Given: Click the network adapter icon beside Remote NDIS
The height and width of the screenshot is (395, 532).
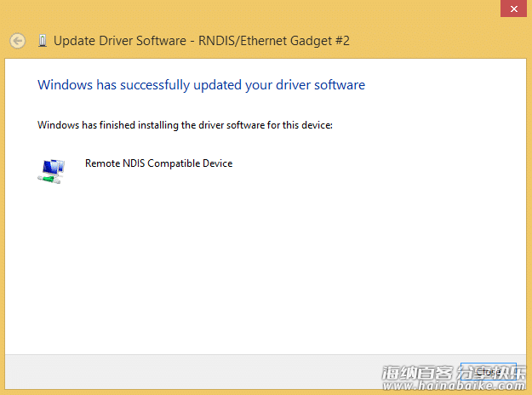Looking at the screenshot, I should tap(51, 171).
